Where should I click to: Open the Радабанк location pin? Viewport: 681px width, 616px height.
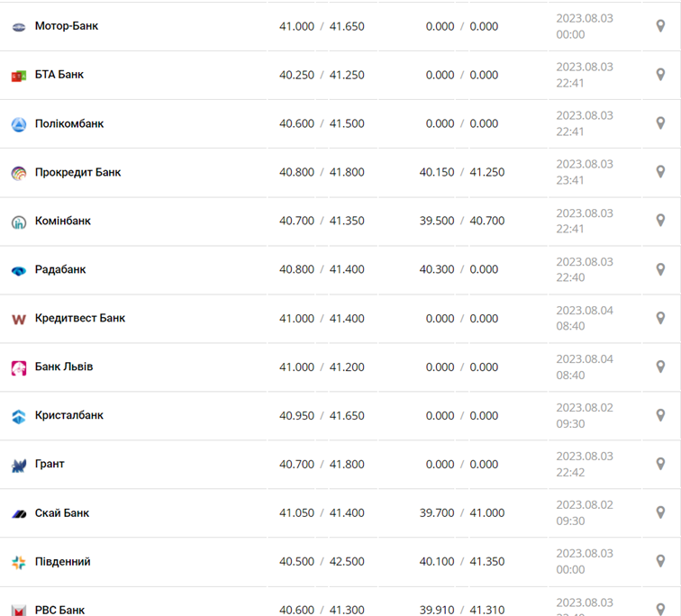tap(660, 269)
